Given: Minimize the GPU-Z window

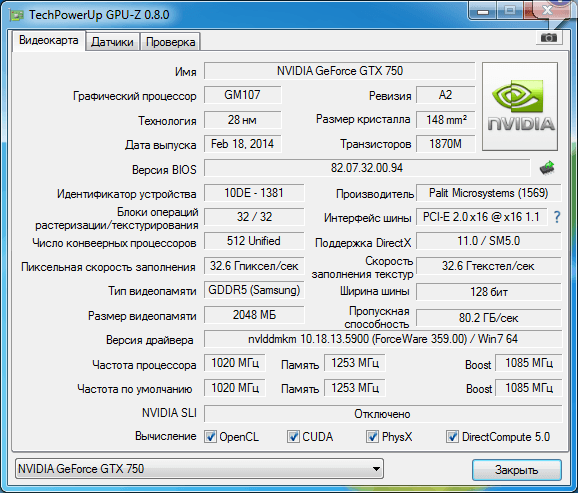Looking at the screenshot, I should (483, 11).
